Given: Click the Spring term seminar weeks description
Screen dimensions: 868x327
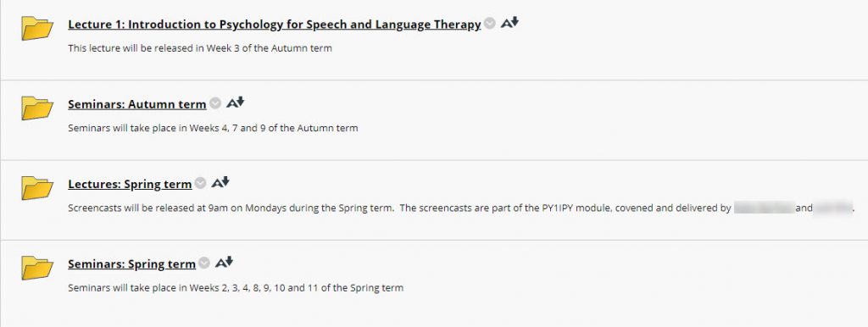Looking at the screenshot, I should click(236, 288).
